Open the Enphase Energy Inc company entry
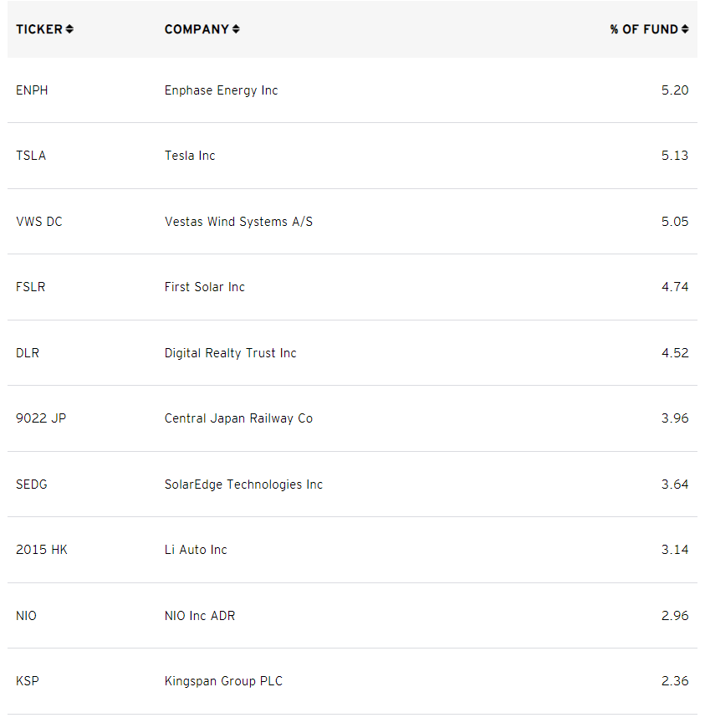The width and height of the screenshot is (705, 728). (221, 90)
